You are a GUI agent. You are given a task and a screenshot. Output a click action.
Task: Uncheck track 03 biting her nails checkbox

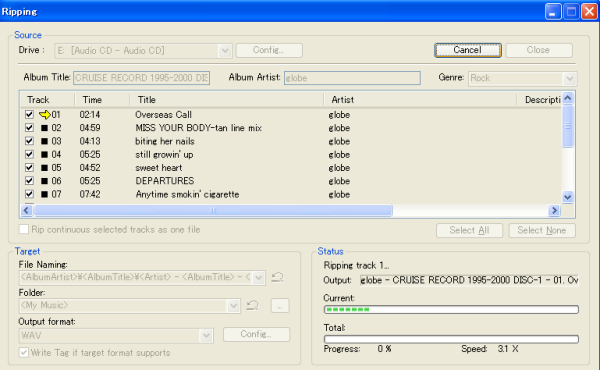pyautogui.click(x=29, y=141)
